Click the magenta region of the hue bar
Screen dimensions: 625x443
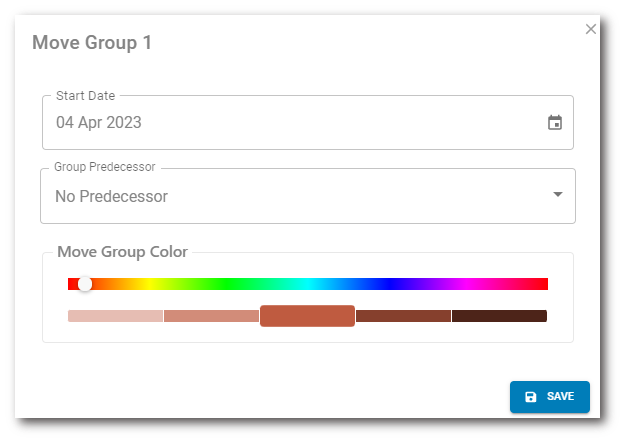coord(468,284)
